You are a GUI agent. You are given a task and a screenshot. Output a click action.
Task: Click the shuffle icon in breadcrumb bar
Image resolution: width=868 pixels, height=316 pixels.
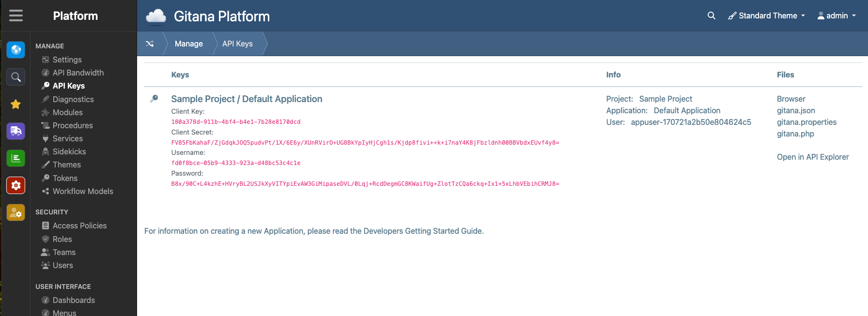pos(150,44)
